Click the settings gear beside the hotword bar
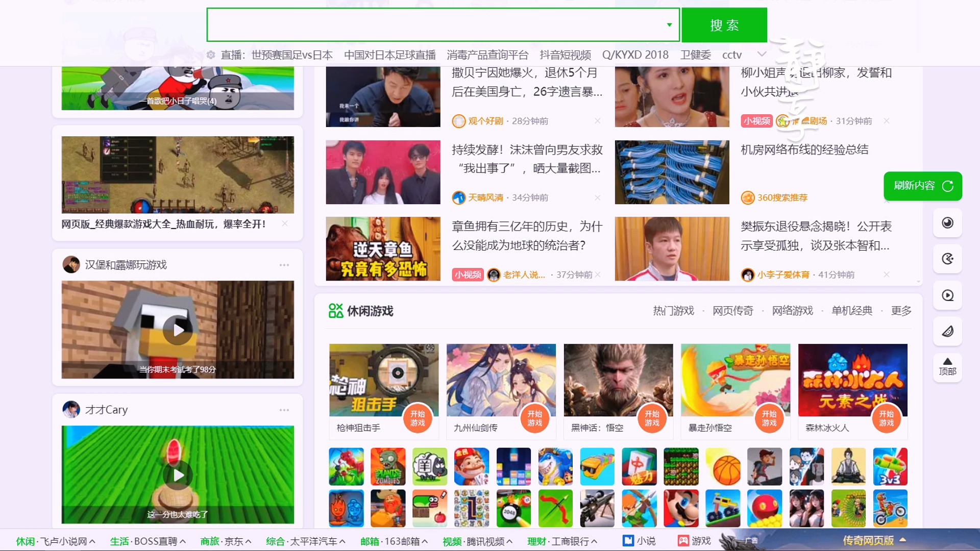 [x=211, y=55]
